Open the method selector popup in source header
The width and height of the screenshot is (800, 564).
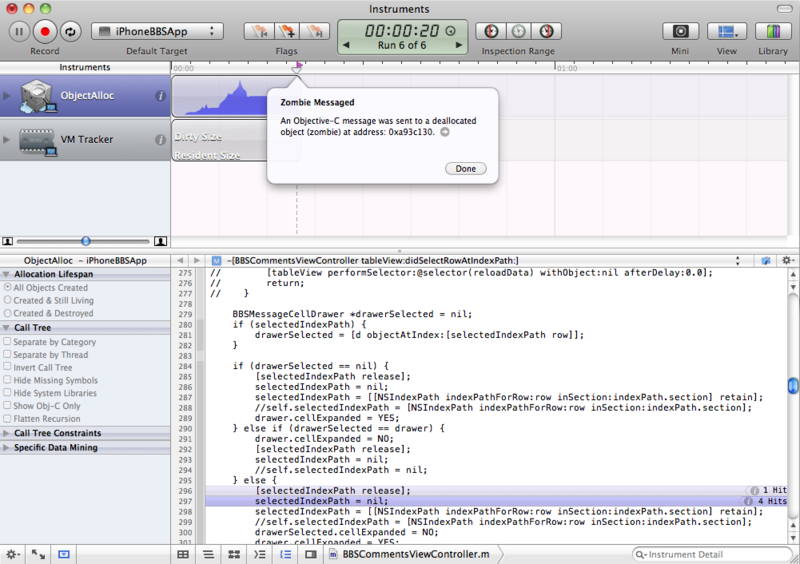[x=737, y=260]
